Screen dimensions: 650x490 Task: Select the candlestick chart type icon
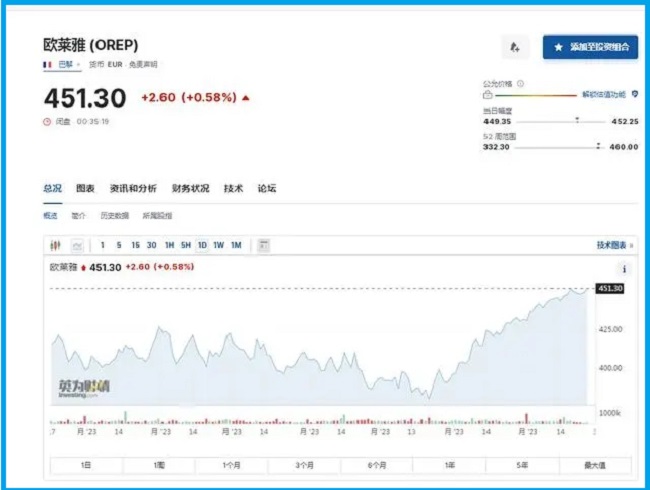(x=55, y=245)
